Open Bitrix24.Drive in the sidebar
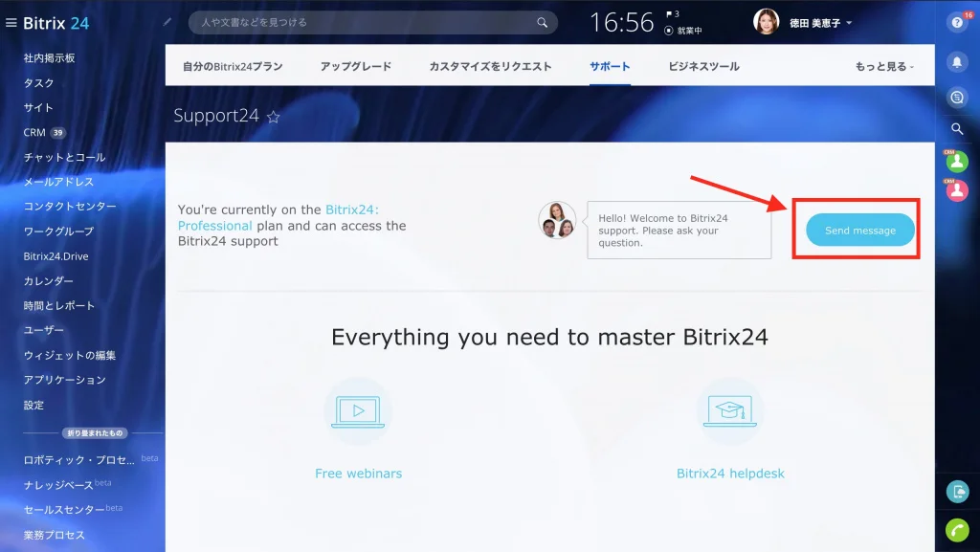The height and width of the screenshot is (552, 980). [56, 256]
